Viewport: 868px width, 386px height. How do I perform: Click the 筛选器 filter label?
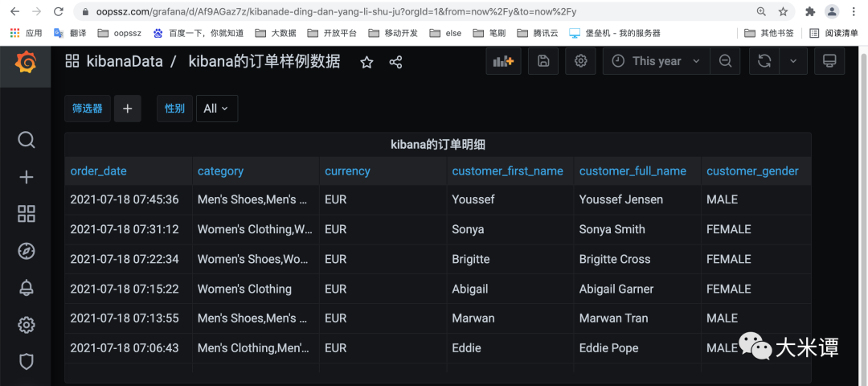tap(88, 109)
